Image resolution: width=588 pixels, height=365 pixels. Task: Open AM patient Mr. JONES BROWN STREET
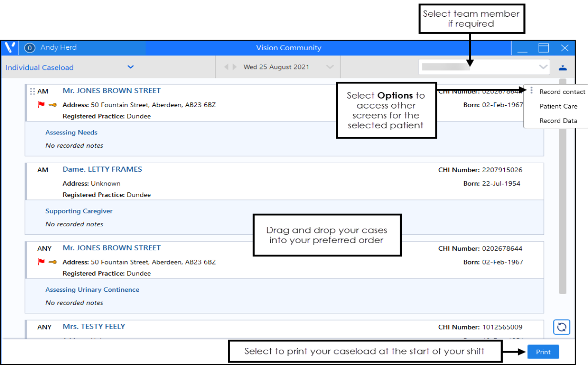[x=111, y=90]
